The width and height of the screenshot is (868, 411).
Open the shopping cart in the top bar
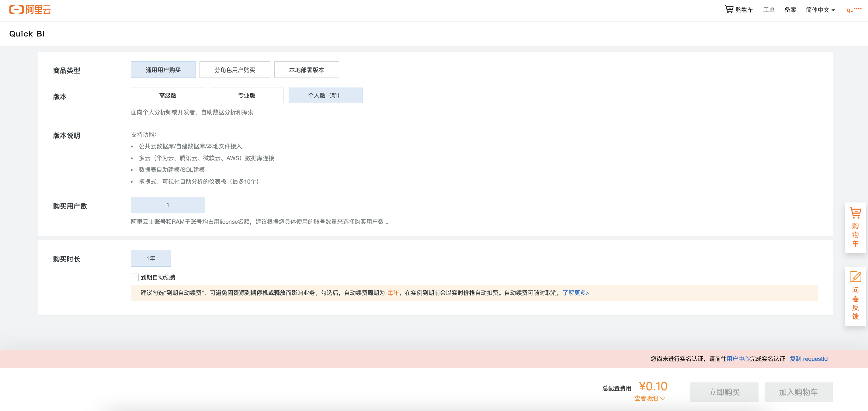pos(739,10)
